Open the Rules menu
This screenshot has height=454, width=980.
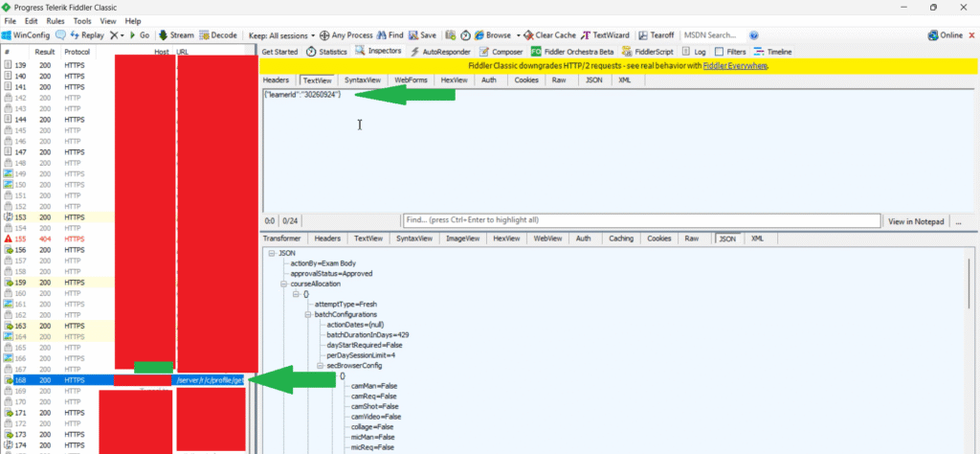coord(56,20)
